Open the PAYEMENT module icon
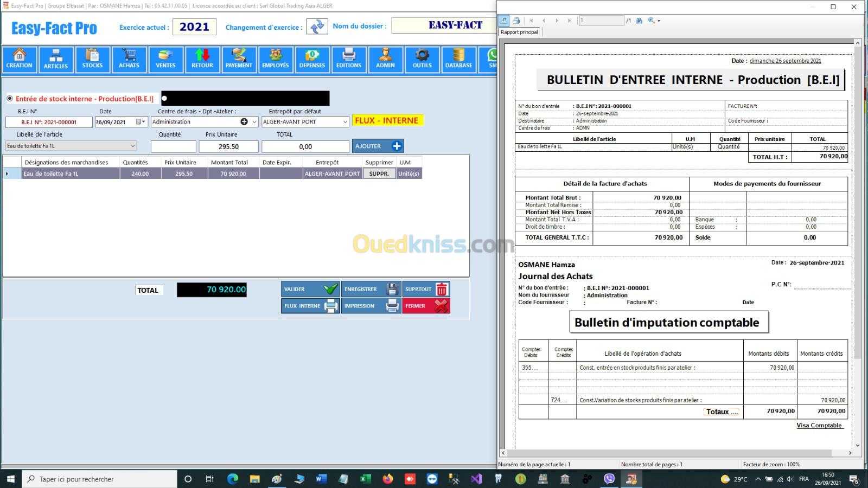 point(239,60)
